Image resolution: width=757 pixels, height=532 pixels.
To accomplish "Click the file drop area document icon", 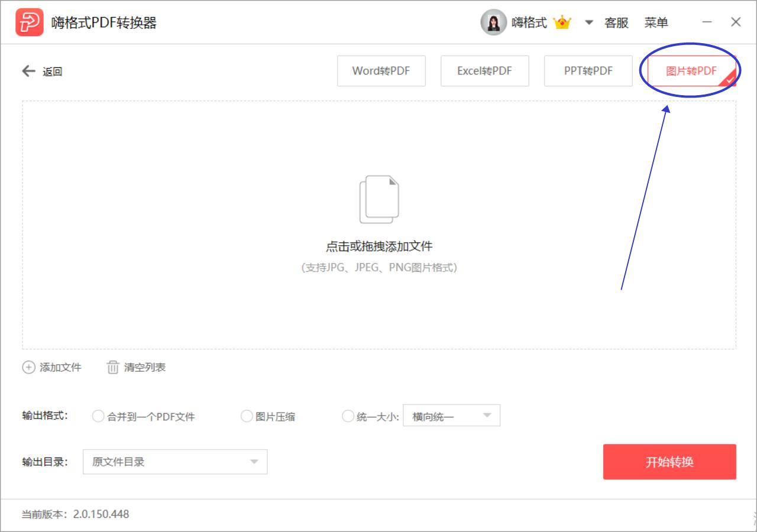I will 379,199.
